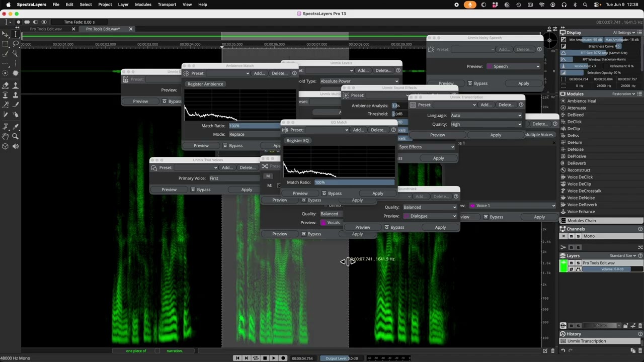Open the Voice 1 preview dropdown
Image resolution: width=644 pixels, height=362 pixels.
[512, 206]
